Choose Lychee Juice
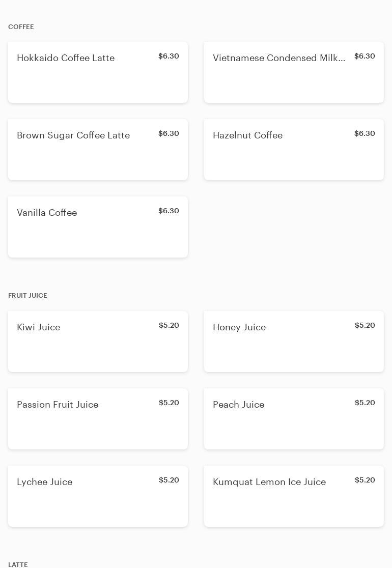Image resolution: width=392 pixels, height=568 pixels. pos(98,496)
